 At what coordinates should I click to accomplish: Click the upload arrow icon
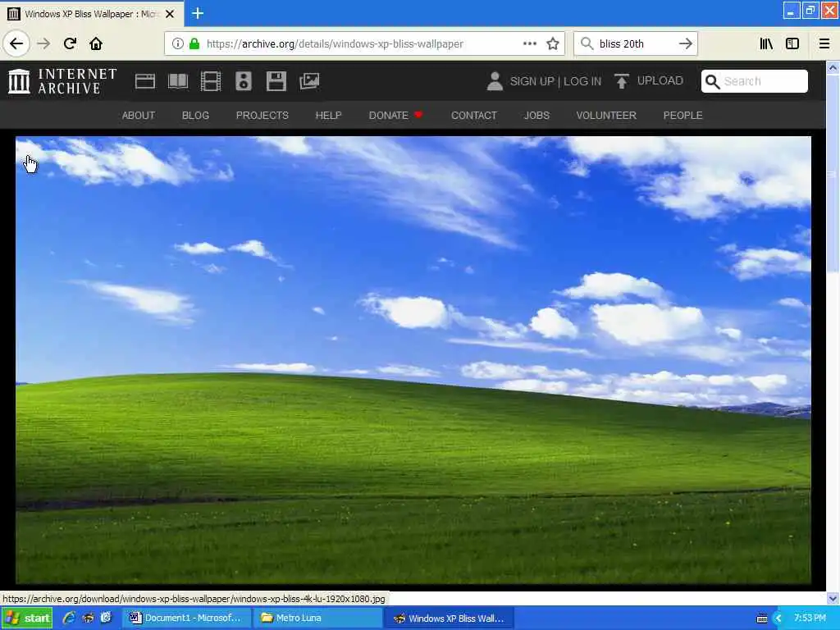tap(622, 81)
